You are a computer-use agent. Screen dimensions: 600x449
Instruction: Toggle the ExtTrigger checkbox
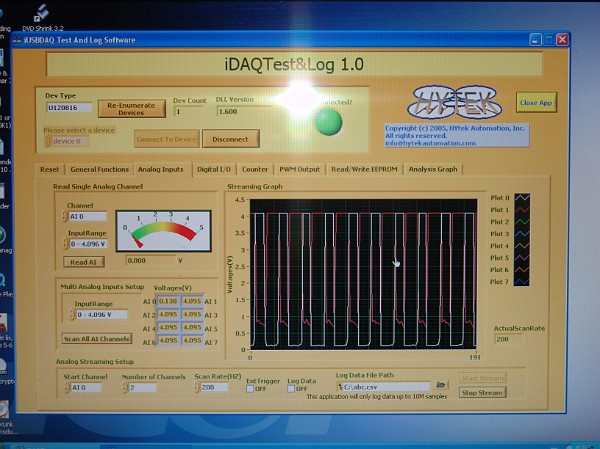(251, 389)
